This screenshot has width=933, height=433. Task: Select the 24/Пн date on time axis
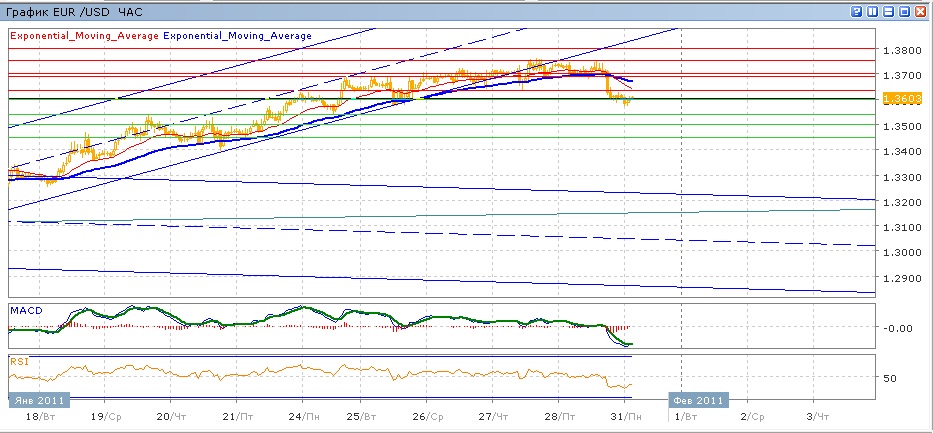tap(304, 416)
